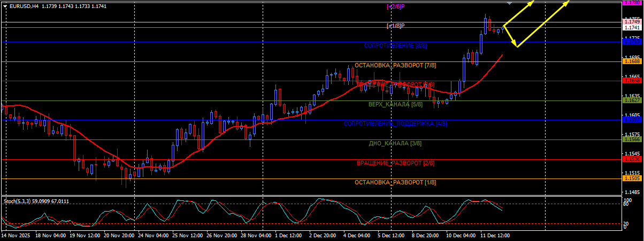Select the ОСТАНОВКА_РАЗВОРОТ [7/8] label
The image size is (644, 241).
[395, 65]
